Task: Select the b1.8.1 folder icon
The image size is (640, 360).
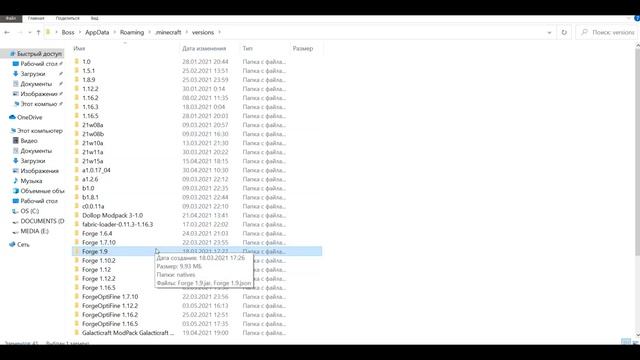Action: (76, 197)
